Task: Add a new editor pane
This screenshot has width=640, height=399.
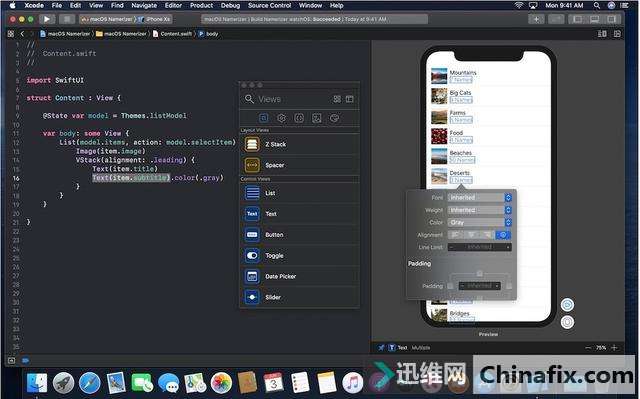Action: click(x=617, y=34)
